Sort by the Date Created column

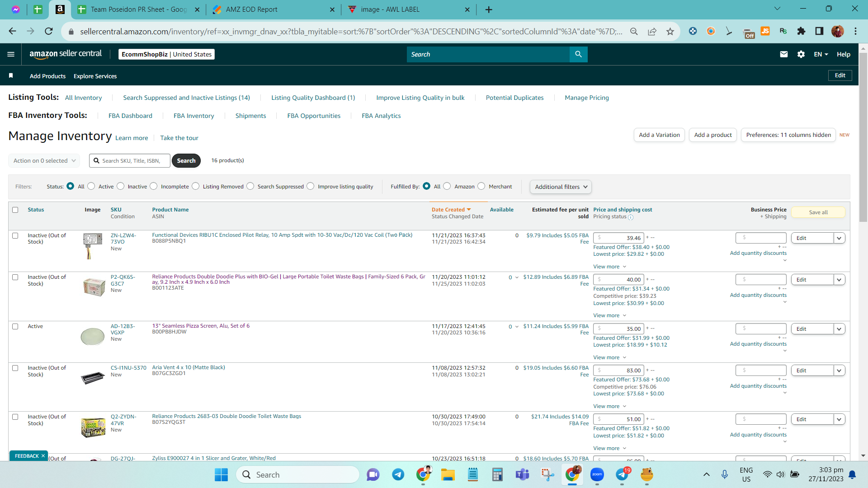point(451,210)
